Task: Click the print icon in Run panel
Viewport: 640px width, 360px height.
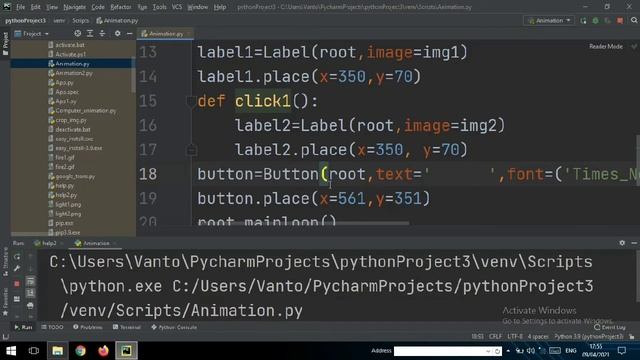Action: click(x=30, y=305)
